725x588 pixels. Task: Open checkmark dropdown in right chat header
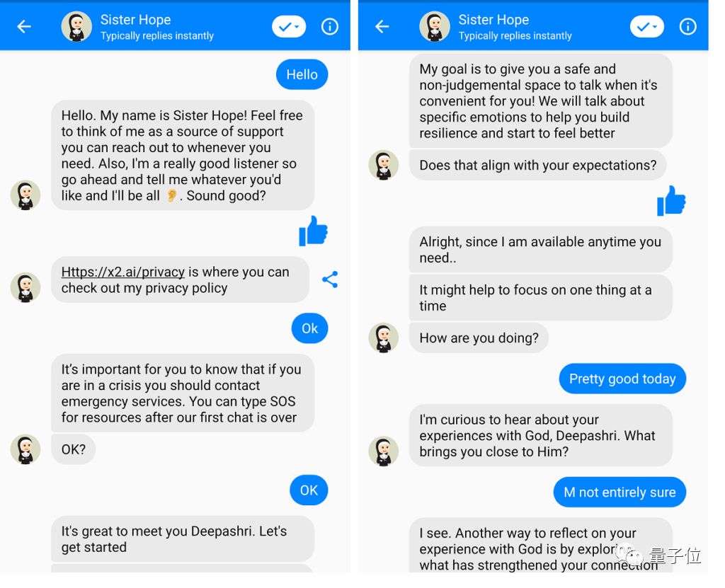click(x=647, y=27)
